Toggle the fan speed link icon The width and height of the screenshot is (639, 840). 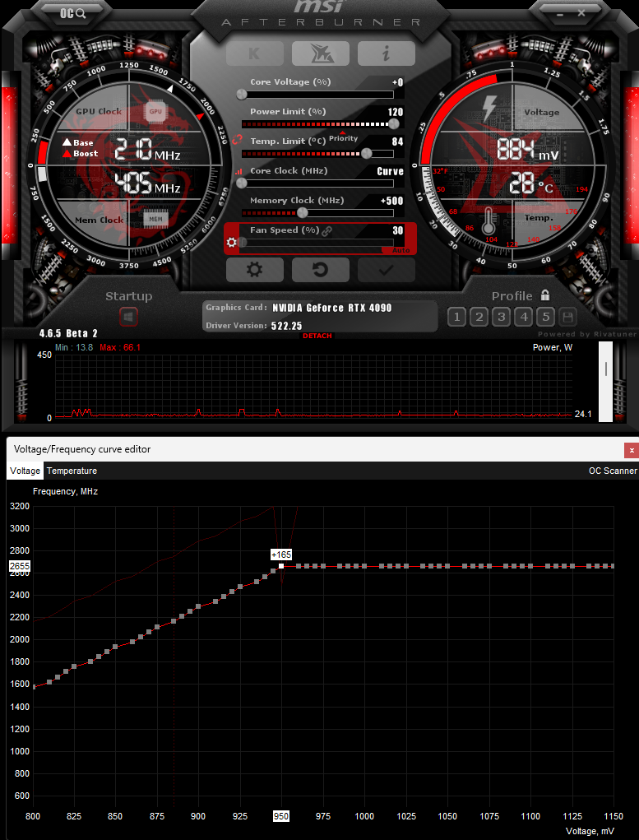[x=326, y=230]
